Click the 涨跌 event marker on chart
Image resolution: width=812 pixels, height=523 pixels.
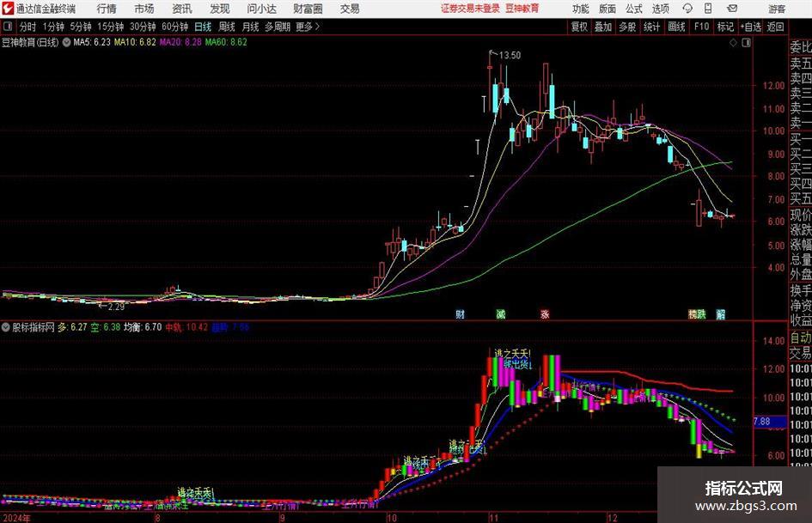click(697, 313)
